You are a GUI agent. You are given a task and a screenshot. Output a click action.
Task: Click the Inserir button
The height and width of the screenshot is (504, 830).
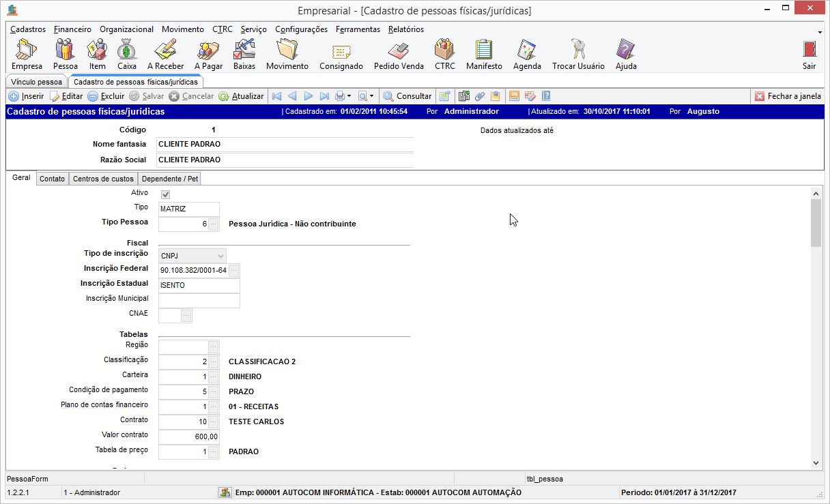point(27,96)
